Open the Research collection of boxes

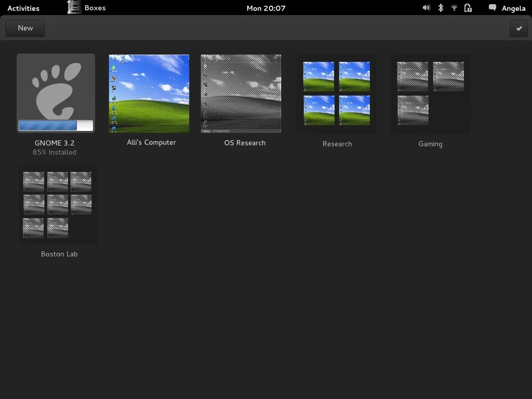click(337, 94)
